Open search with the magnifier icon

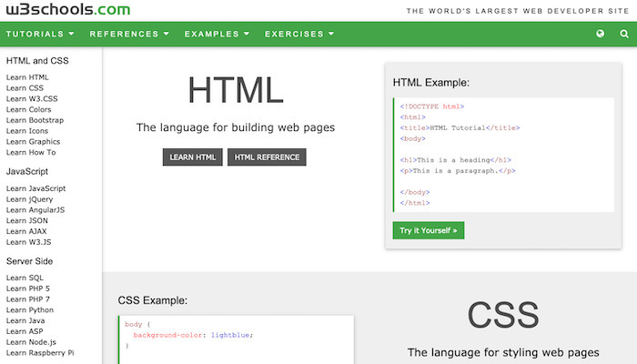[624, 34]
